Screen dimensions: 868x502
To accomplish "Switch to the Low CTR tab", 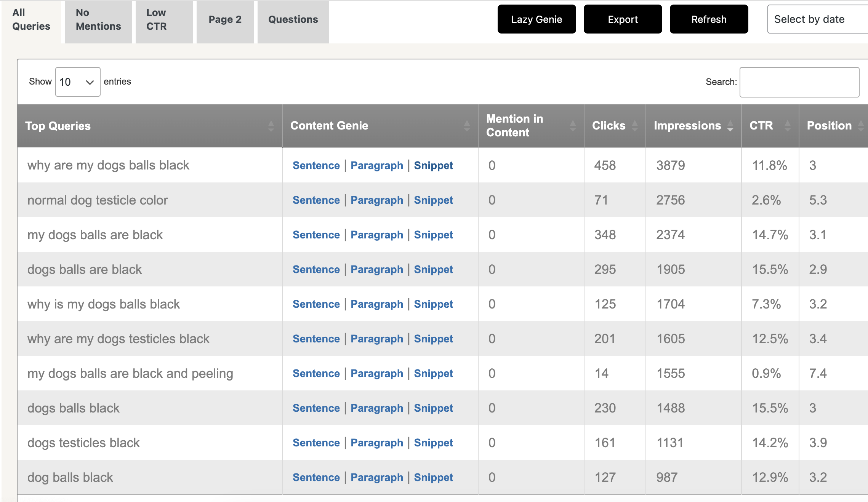I will (157, 20).
